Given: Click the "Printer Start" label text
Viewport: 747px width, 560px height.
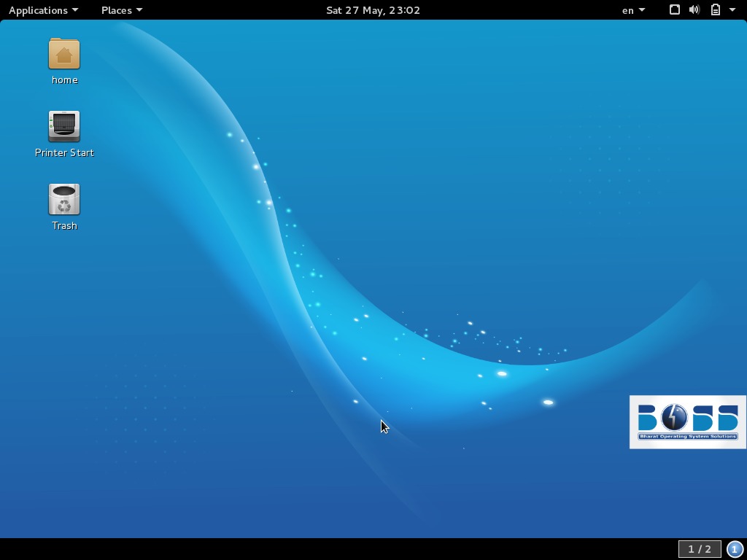Looking at the screenshot, I should (x=64, y=152).
